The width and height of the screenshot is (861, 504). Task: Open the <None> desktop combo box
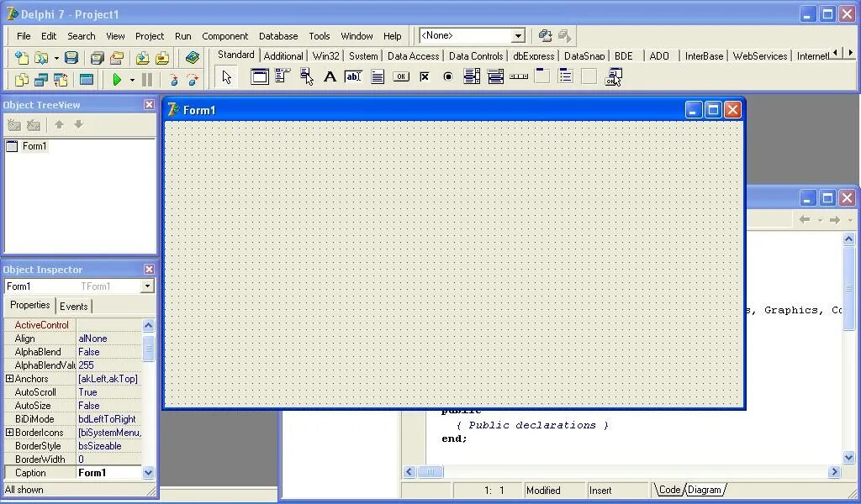(518, 36)
